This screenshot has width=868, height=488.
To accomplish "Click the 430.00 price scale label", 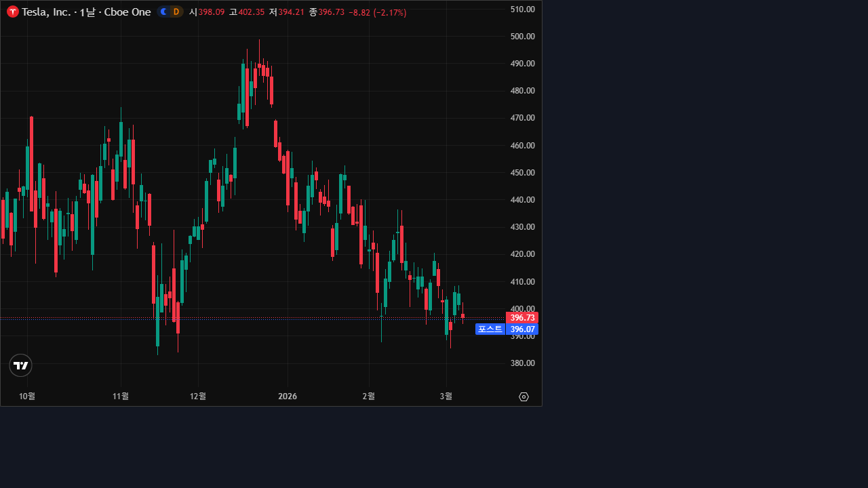I will click(x=523, y=227).
